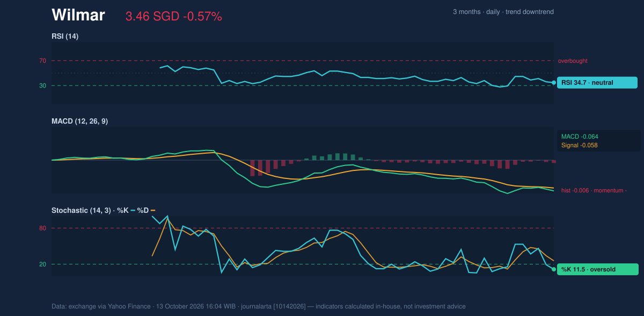
Task: Click the Wilmar stock title
Action: 78,15
